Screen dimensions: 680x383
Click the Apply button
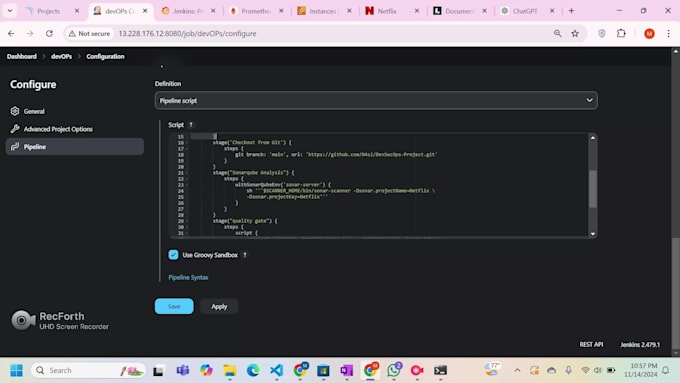click(219, 306)
